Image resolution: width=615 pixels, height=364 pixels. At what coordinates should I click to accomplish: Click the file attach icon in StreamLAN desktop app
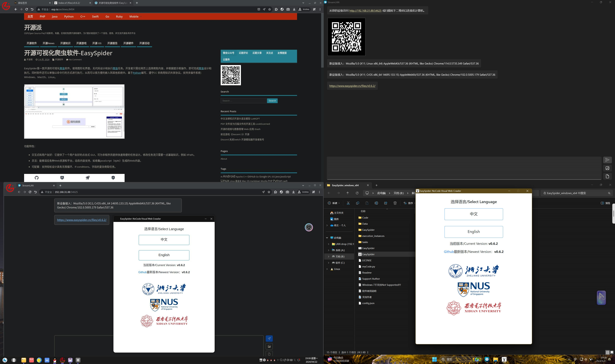pyautogui.click(x=607, y=176)
